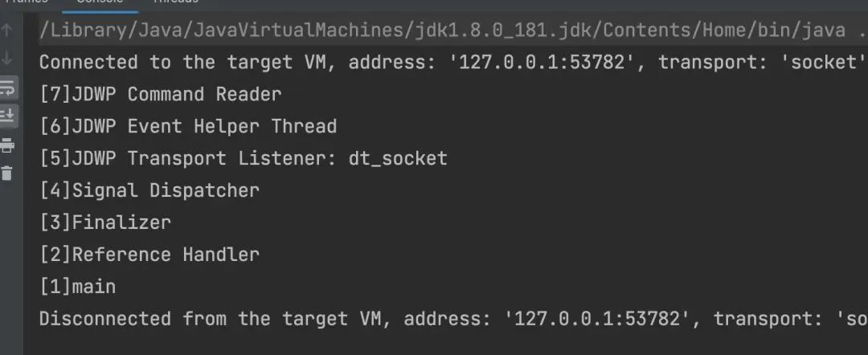Click the 'Connected to the target VM' line
The image size is (868, 355).
(452, 63)
